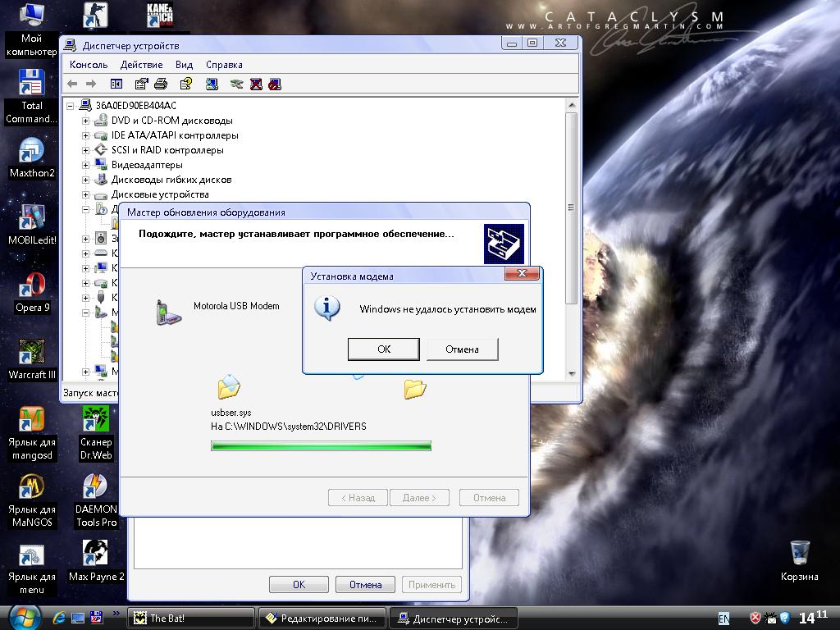The height and width of the screenshot is (630, 840).
Task: Click the Back arrow in Device Manager toolbar
Action: [72, 84]
